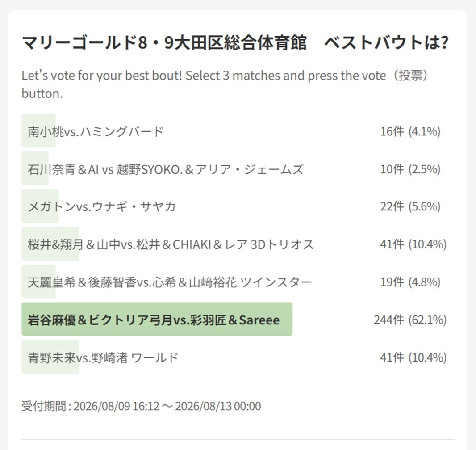
Task: Click the 10件 (2.5%) result text
Action: [x=410, y=169]
